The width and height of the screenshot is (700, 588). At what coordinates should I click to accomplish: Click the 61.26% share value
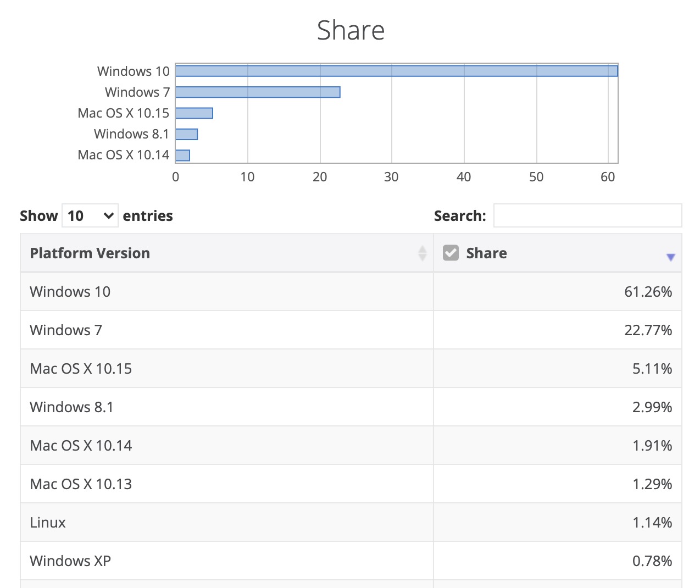coord(648,291)
